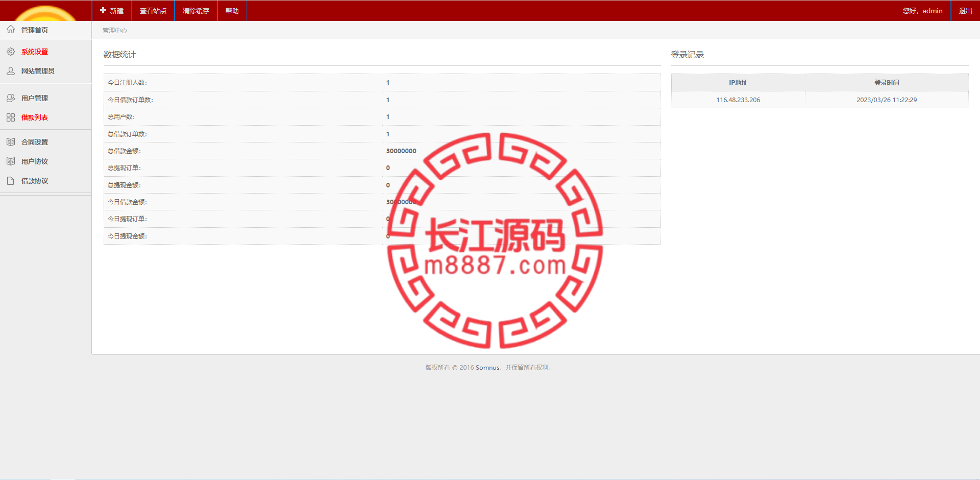Click the document icon beside 借款协议
This screenshot has width=980, height=480.
pyautogui.click(x=11, y=181)
